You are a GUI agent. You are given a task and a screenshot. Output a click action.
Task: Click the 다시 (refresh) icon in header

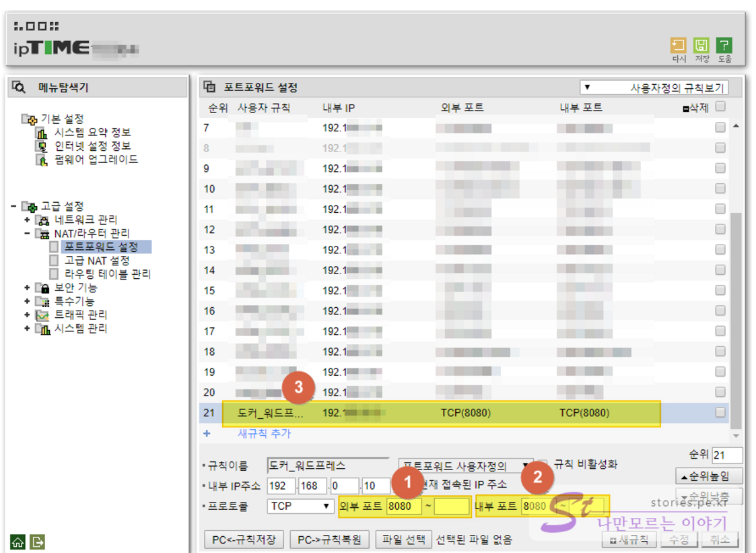tap(678, 46)
